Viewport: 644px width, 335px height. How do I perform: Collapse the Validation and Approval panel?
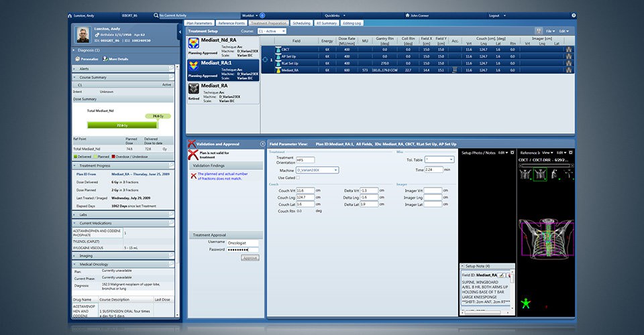(262, 144)
